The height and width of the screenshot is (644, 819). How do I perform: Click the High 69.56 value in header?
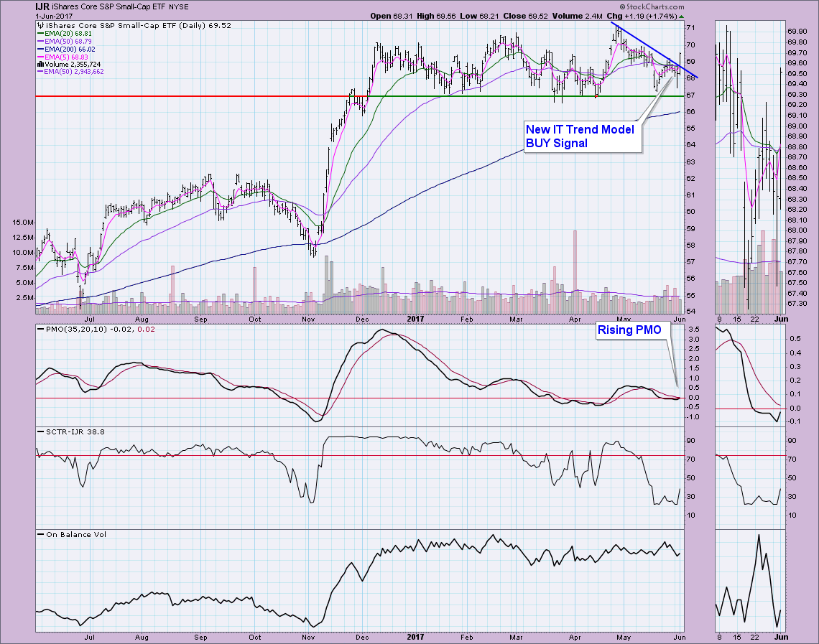437,17
